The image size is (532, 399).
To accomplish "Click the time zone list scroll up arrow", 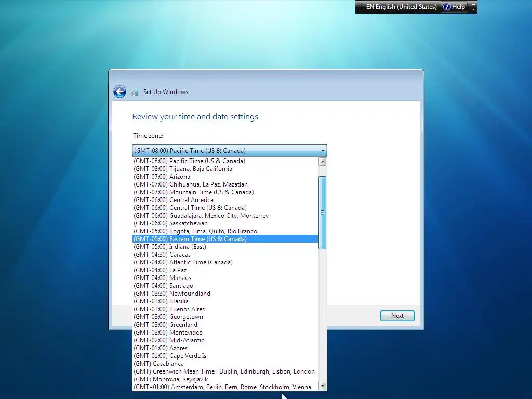I will (x=323, y=162).
